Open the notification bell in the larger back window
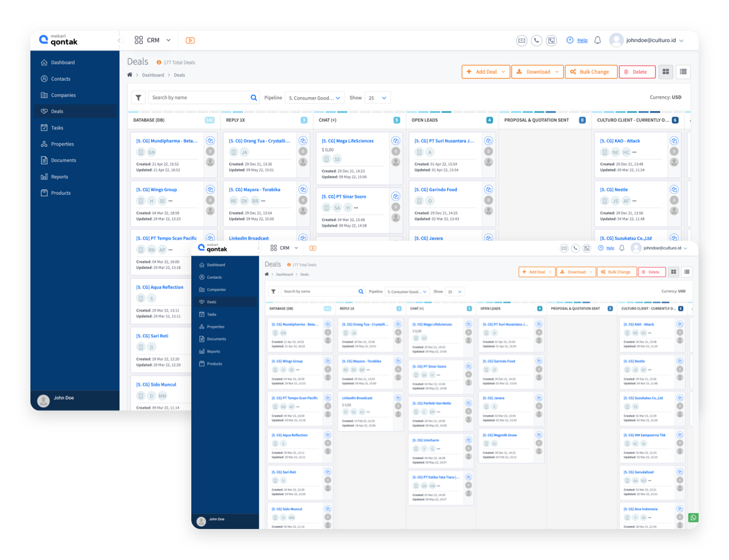729x560 pixels. click(x=597, y=40)
